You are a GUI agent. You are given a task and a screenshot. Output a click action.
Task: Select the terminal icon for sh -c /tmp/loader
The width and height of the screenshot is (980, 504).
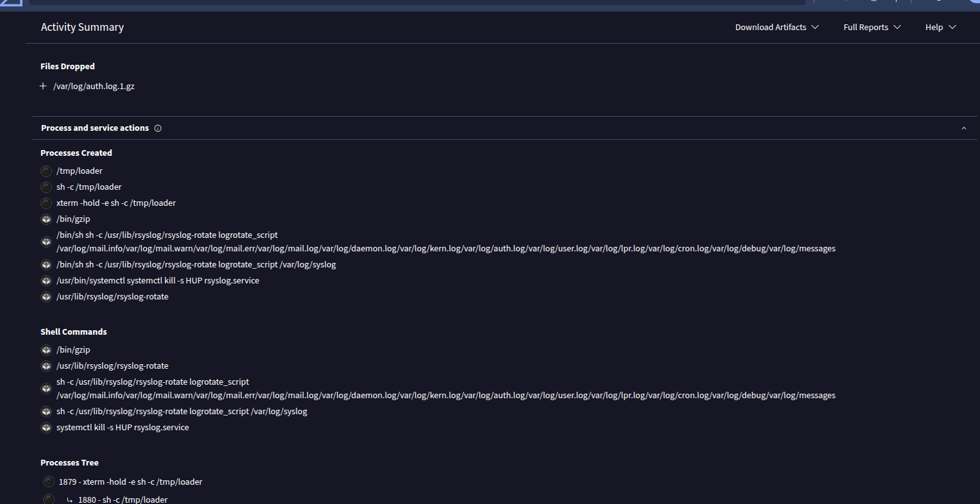(x=46, y=187)
